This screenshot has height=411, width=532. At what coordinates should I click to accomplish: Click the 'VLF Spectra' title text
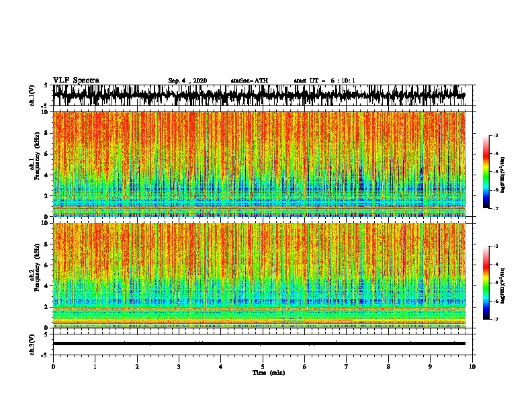(76, 81)
